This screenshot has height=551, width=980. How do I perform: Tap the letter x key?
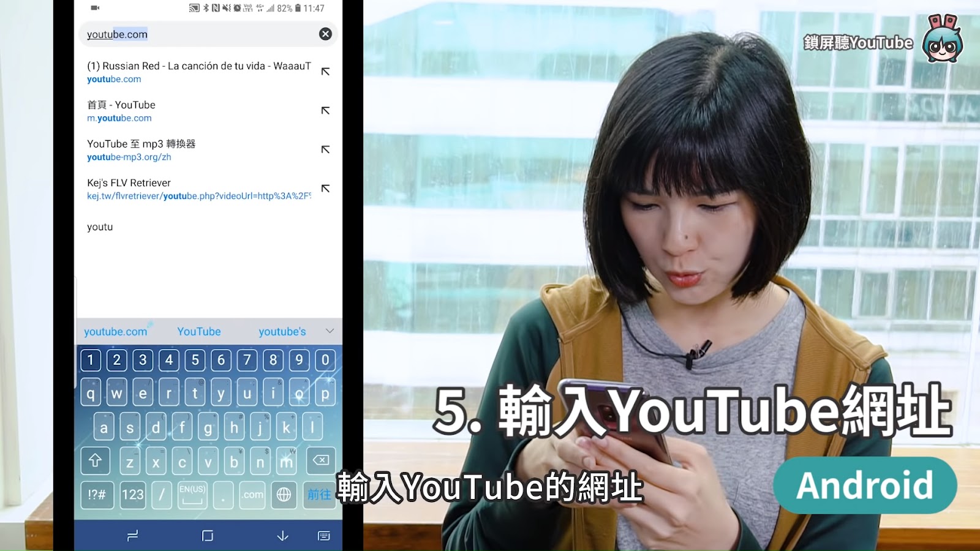(x=156, y=462)
